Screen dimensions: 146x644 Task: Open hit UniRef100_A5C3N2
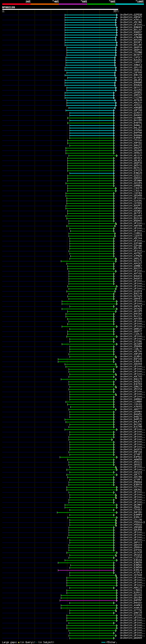coord(131,22)
